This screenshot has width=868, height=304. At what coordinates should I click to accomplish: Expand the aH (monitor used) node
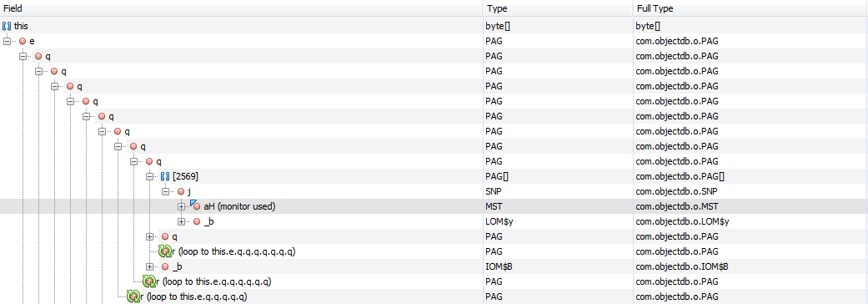click(x=181, y=206)
